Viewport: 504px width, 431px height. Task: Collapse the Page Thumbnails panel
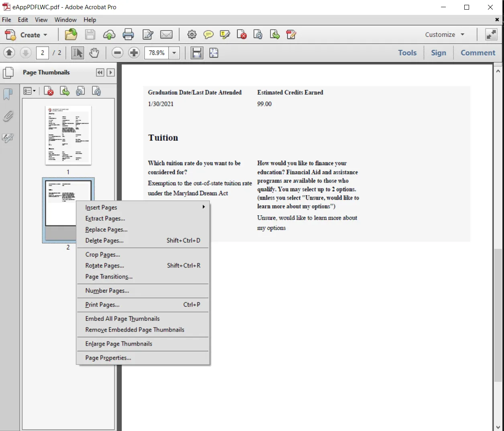pyautogui.click(x=100, y=72)
